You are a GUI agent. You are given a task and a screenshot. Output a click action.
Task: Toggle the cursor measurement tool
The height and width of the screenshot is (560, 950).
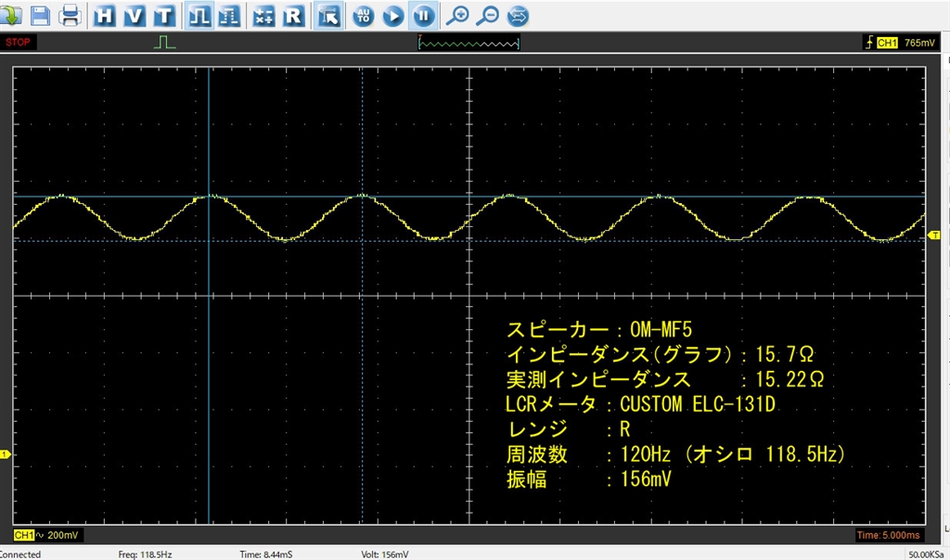[x=329, y=16]
